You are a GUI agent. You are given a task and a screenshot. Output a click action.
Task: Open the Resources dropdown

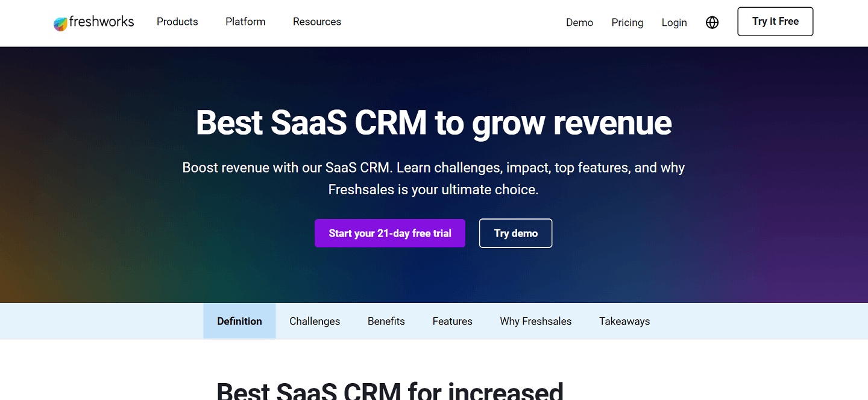pyautogui.click(x=316, y=22)
